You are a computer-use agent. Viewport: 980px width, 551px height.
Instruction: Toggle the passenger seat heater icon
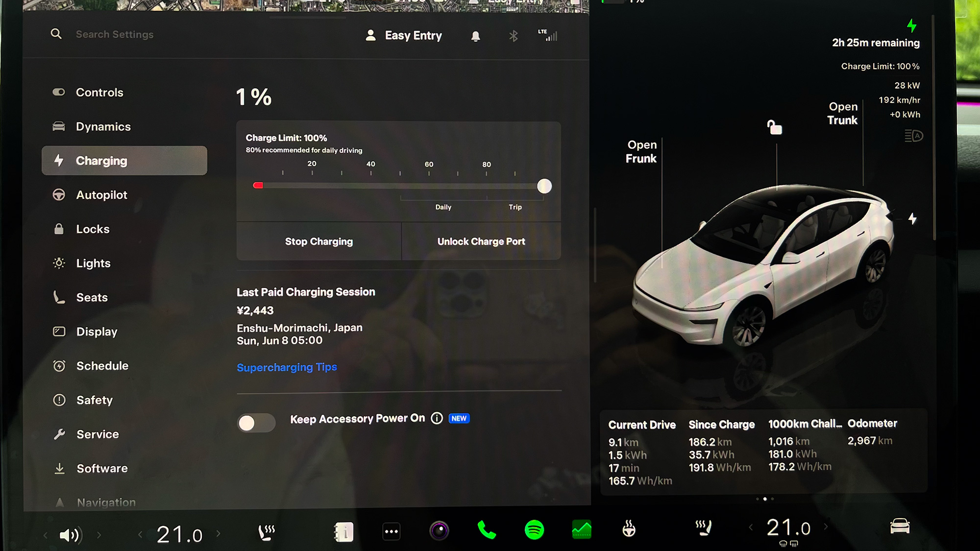[704, 528]
